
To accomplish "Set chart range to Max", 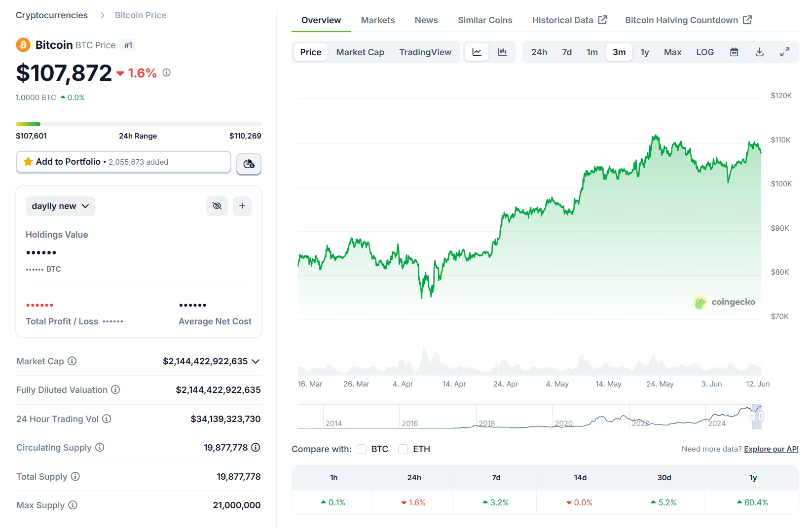I will coord(672,52).
